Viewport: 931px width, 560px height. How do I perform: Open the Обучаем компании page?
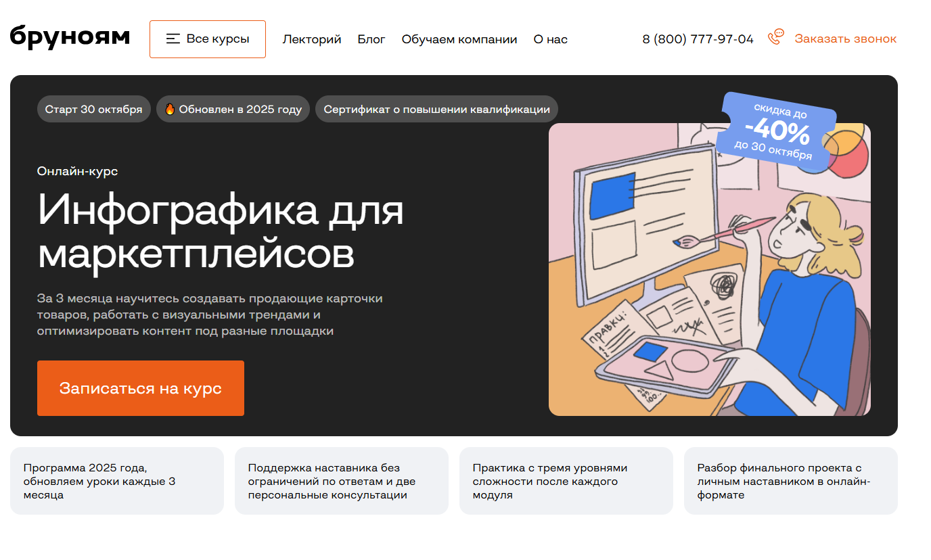coord(459,39)
